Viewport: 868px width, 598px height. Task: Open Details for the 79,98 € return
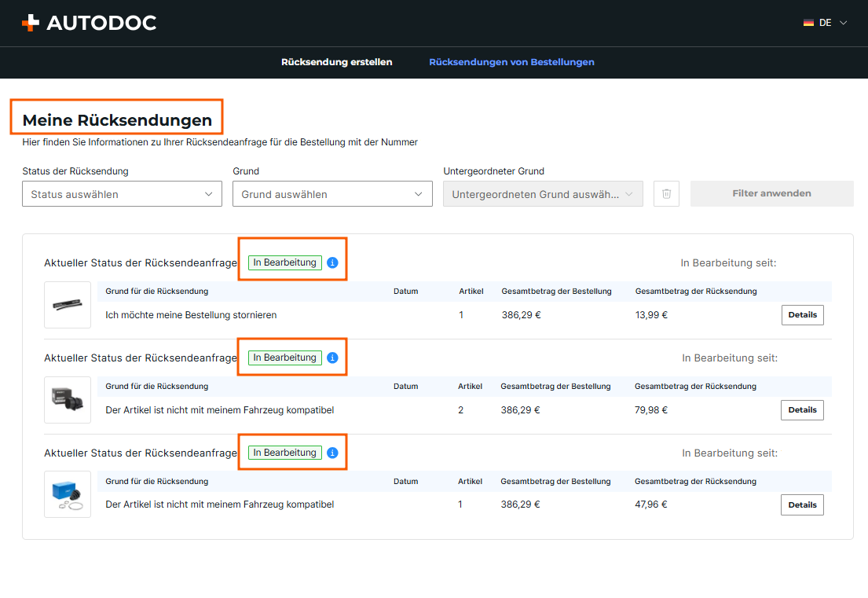click(x=802, y=410)
